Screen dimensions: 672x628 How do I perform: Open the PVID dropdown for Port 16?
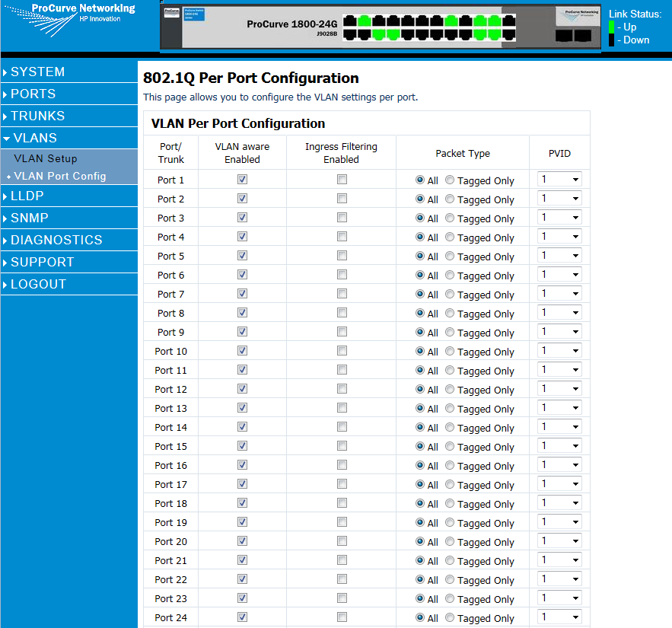point(559,464)
